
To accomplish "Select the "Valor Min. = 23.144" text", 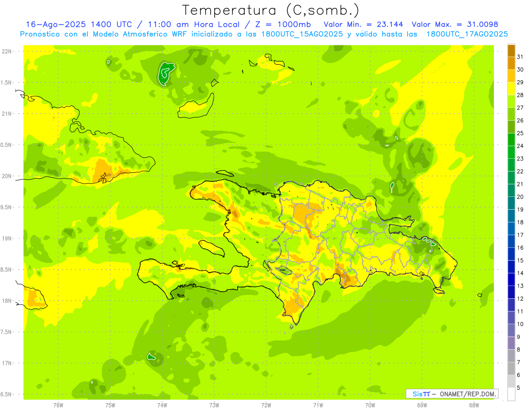I will 363,24.
